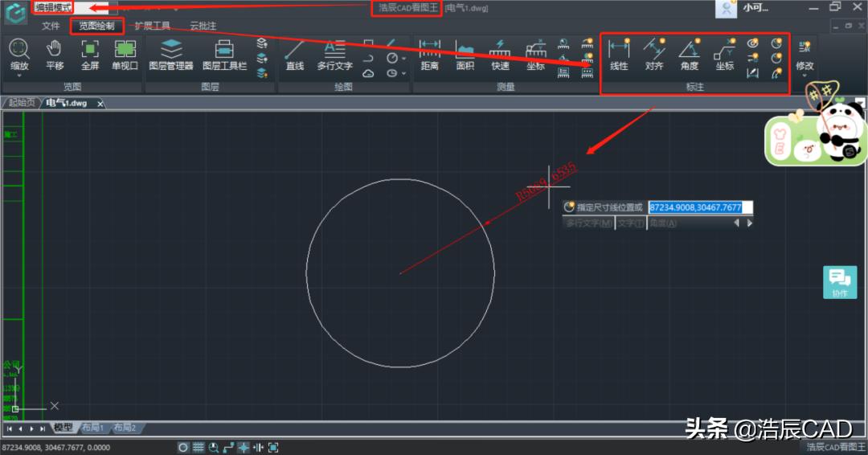Open the 图层管理器 layer manager
The width and height of the screenshot is (868, 455).
(171, 54)
